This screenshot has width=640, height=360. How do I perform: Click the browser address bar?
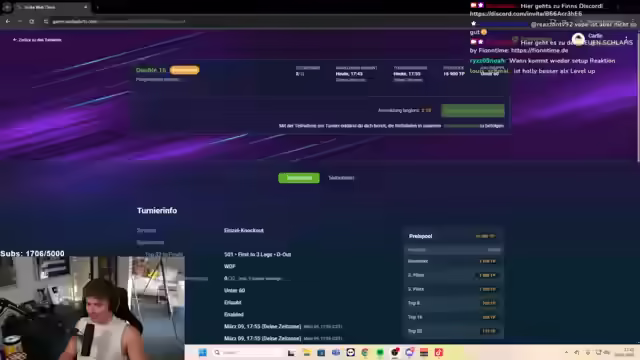point(118,21)
